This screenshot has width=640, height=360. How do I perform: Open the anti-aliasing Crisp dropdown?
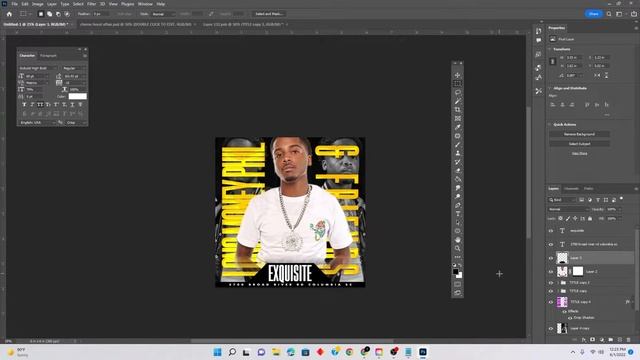pos(76,122)
